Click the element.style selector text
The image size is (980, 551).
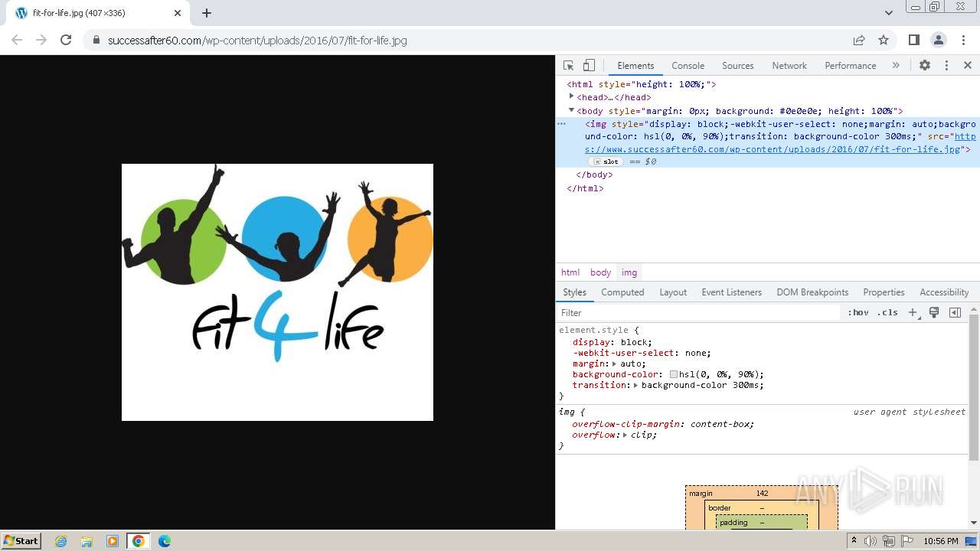(x=593, y=330)
